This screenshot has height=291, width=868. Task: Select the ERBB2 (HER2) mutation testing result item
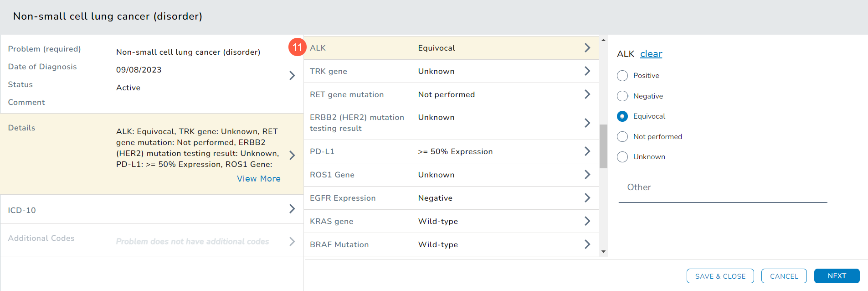[x=451, y=123]
